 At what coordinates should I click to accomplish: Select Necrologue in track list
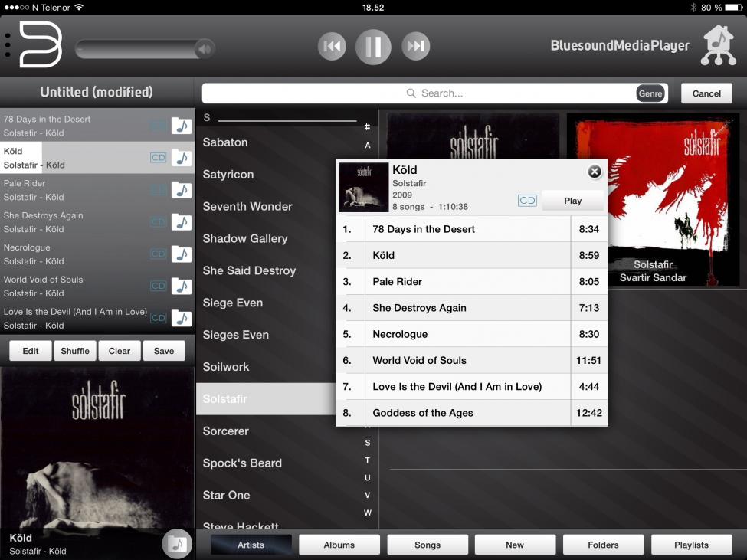tap(472, 334)
